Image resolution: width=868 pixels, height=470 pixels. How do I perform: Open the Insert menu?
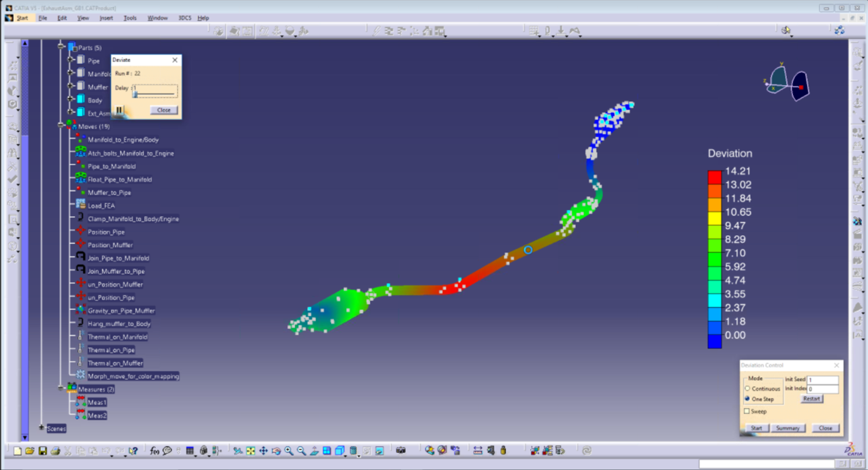click(106, 18)
